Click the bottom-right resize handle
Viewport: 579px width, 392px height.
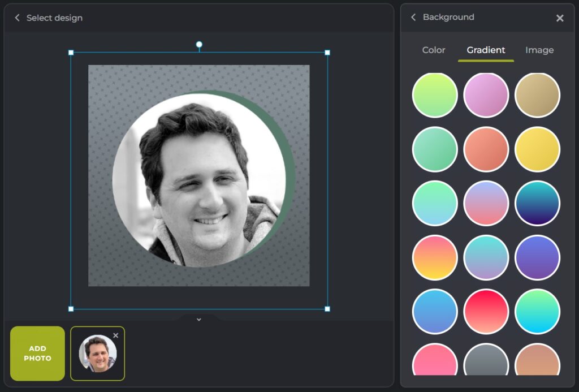point(327,309)
